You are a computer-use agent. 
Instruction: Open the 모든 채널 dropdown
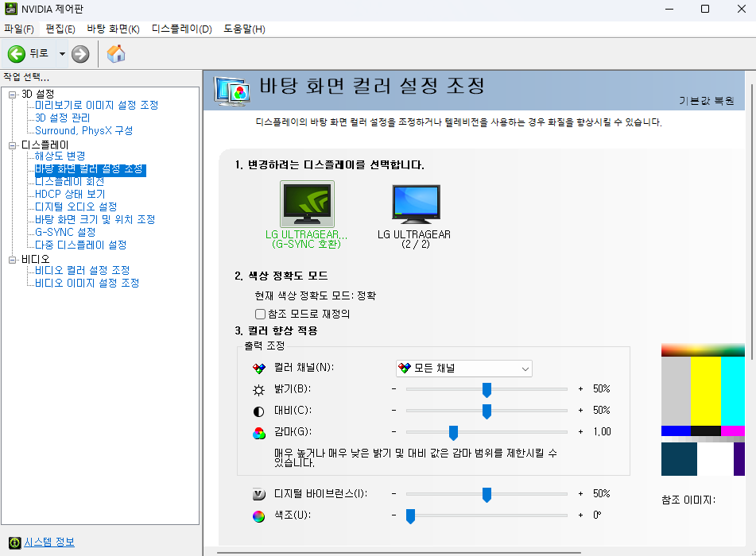pos(524,368)
